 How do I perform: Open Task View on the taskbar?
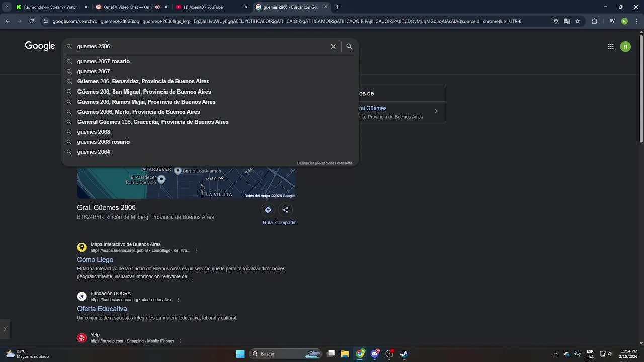[x=331, y=354]
